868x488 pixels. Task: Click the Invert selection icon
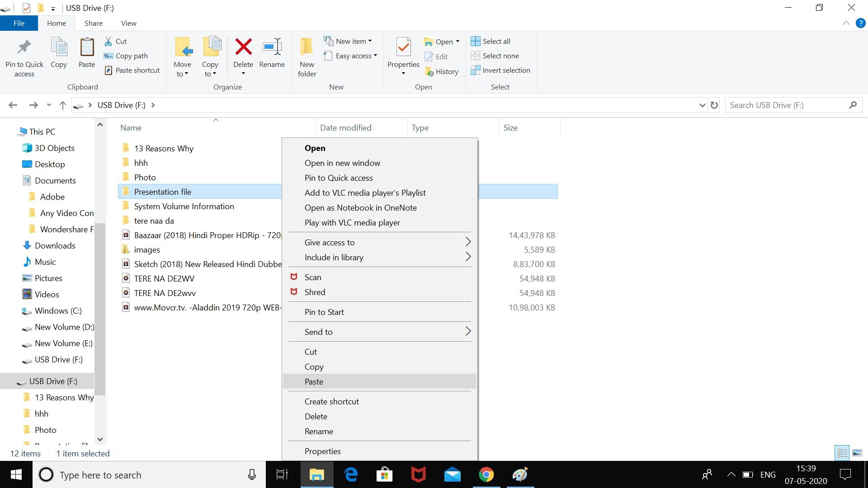tap(475, 70)
